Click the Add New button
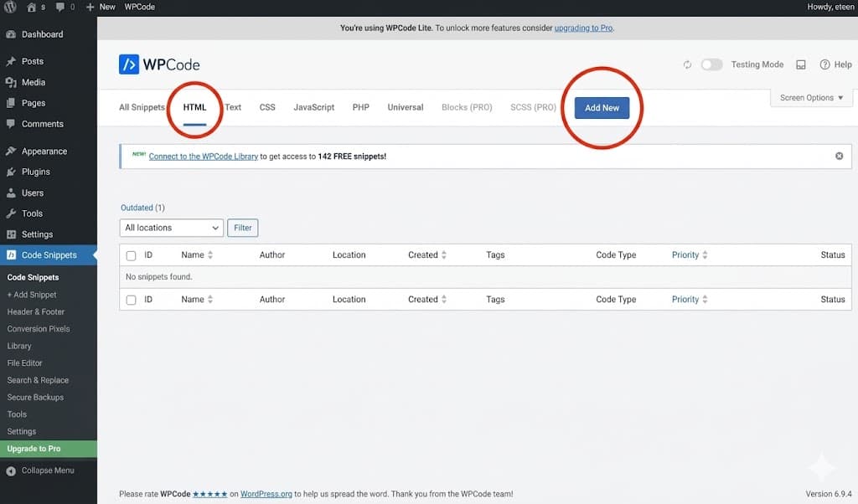This screenshot has width=858, height=504. coord(602,108)
